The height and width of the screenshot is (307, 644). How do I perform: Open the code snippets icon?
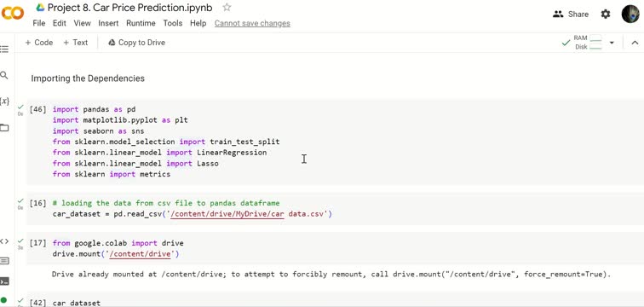point(4,241)
